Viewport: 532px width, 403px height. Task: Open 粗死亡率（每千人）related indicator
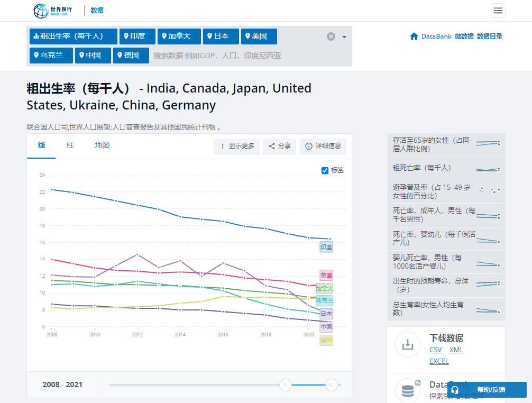[x=446, y=168]
